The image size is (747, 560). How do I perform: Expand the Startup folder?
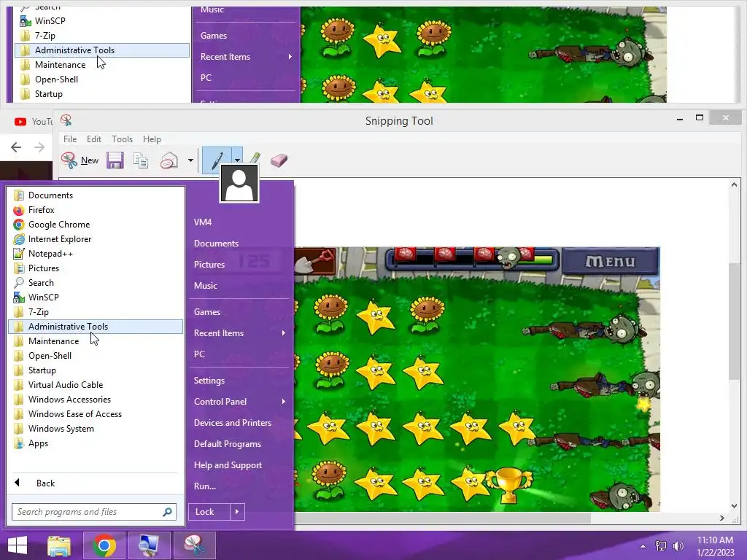tap(96, 370)
